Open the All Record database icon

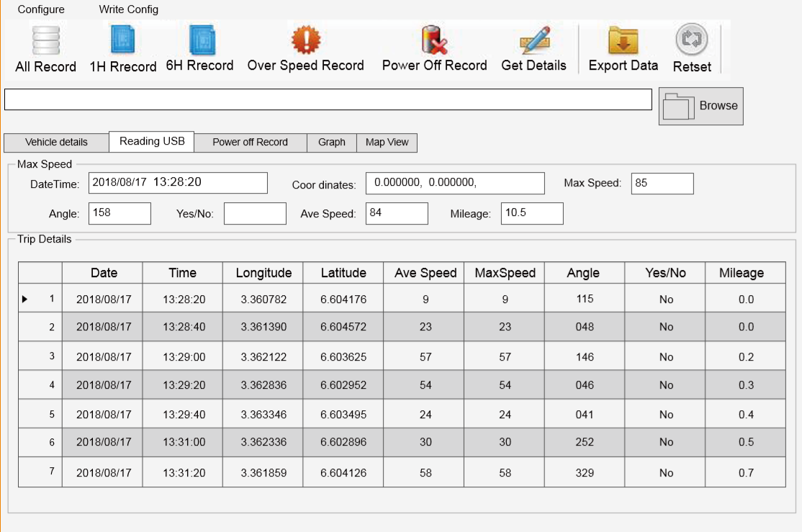(46, 40)
